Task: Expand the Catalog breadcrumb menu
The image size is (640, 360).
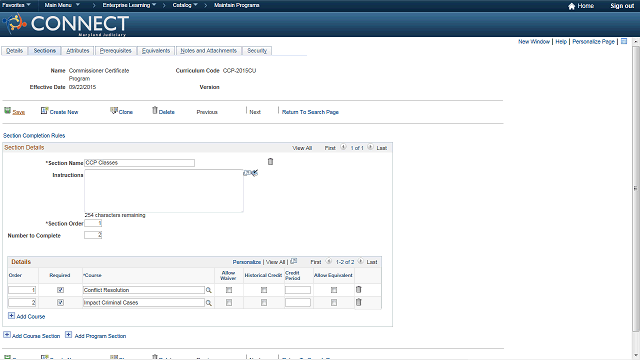Action: [x=185, y=5]
